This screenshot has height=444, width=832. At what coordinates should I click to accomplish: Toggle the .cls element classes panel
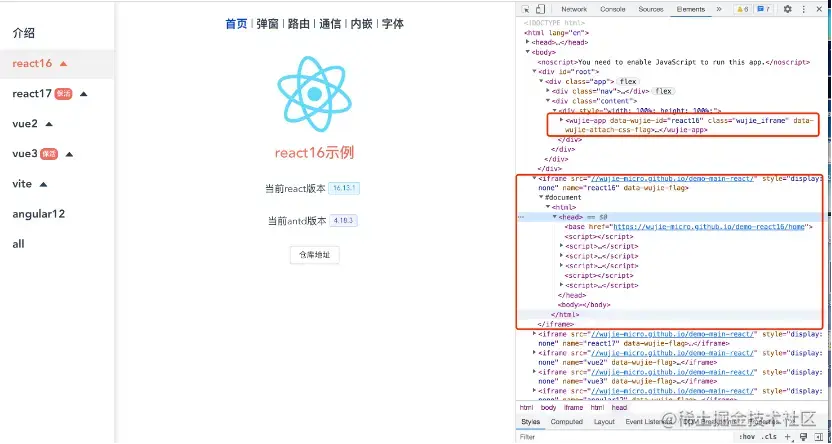pyautogui.click(x=769, y=437)
